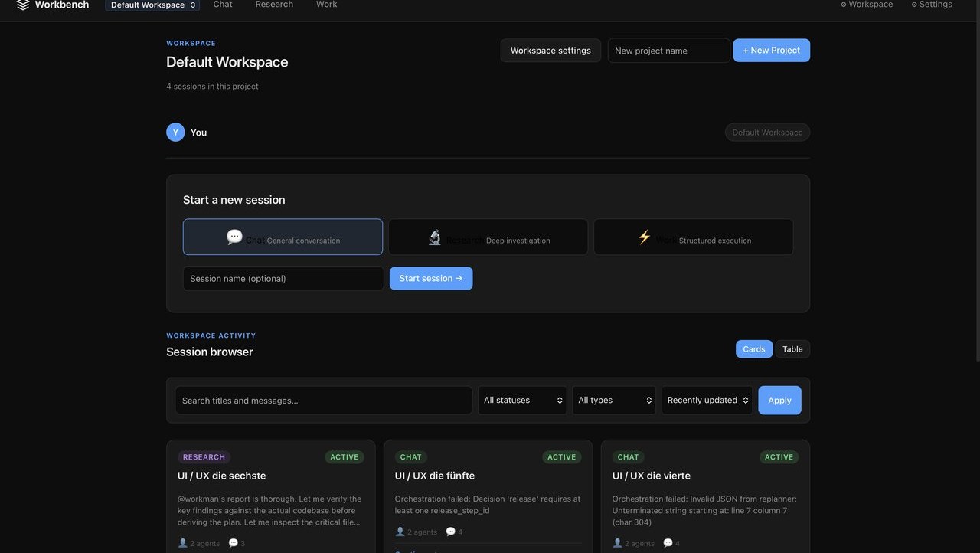Switch session browser to Cards view
Viewport: 980px width, 553px height.
point(754,349)
